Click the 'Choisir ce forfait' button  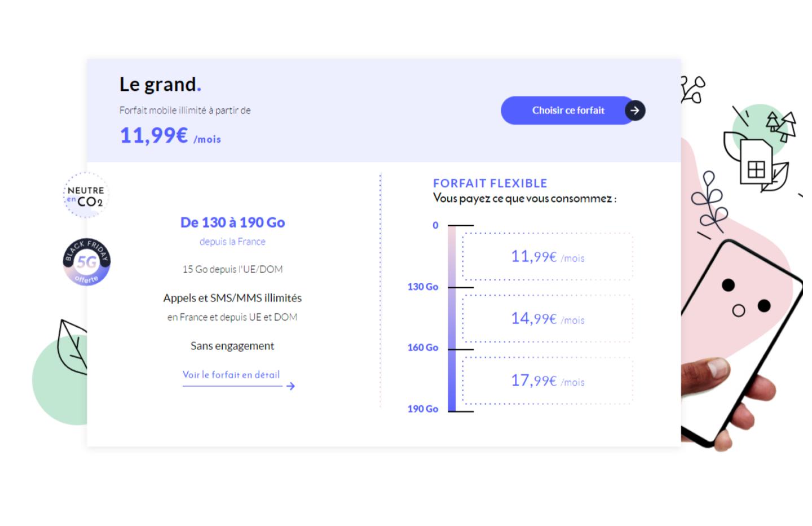coord(573,111)
